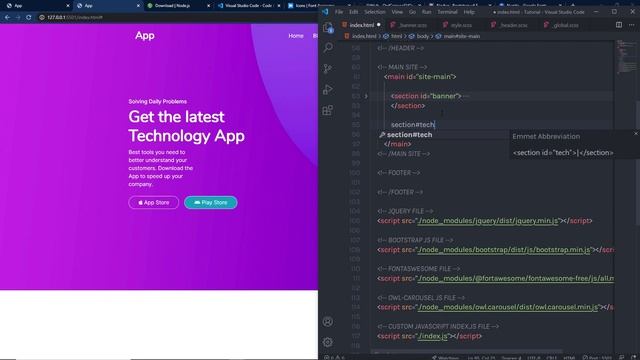Switch to the _banner.scss editor tab

[409, 25]
